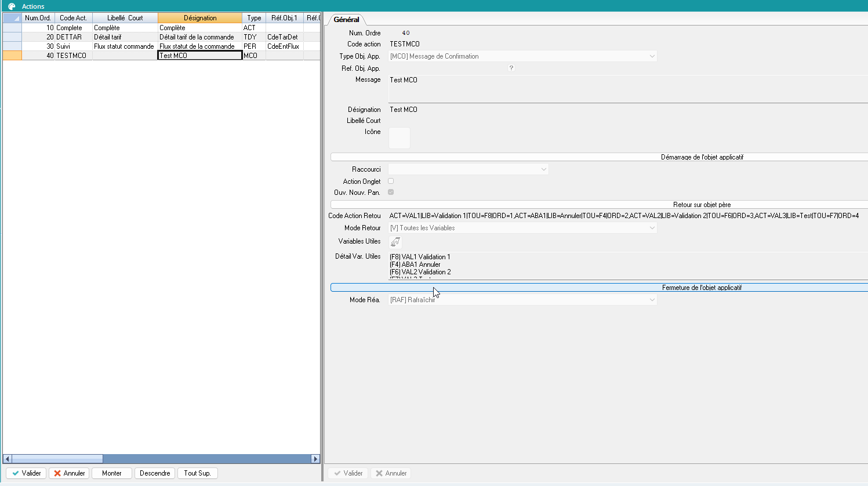The image size is (868, 486).
Task: Open the Mode Réa. Rafraîchir dropdown
Action: point(652,300)
